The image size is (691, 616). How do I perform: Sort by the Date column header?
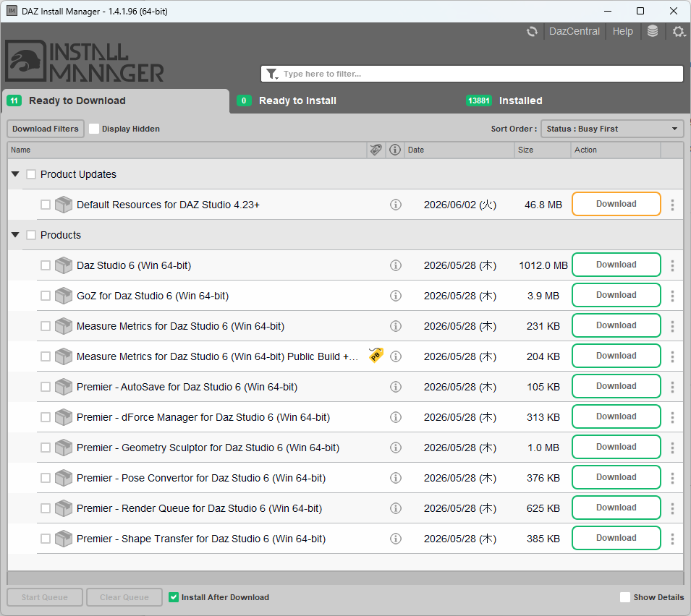coord(459,150)
